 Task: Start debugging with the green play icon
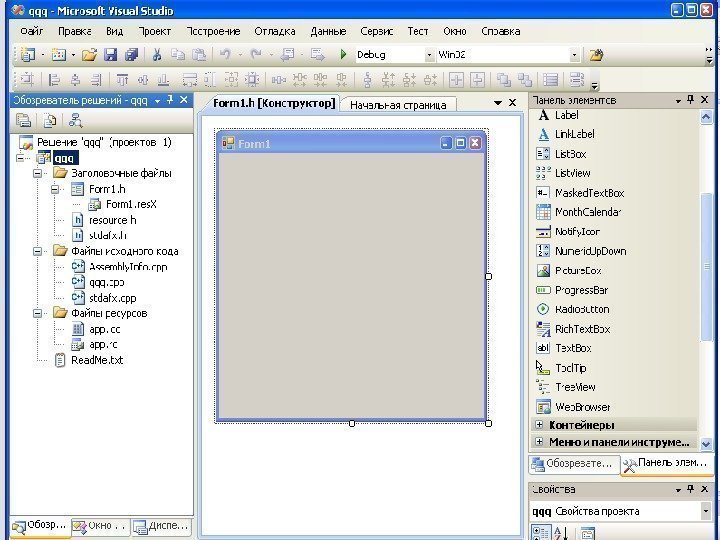click(x=343, y=55)
